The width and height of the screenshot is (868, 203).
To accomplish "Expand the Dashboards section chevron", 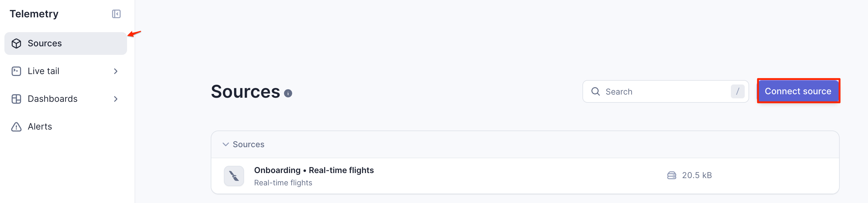I will [x=116, y=99].
